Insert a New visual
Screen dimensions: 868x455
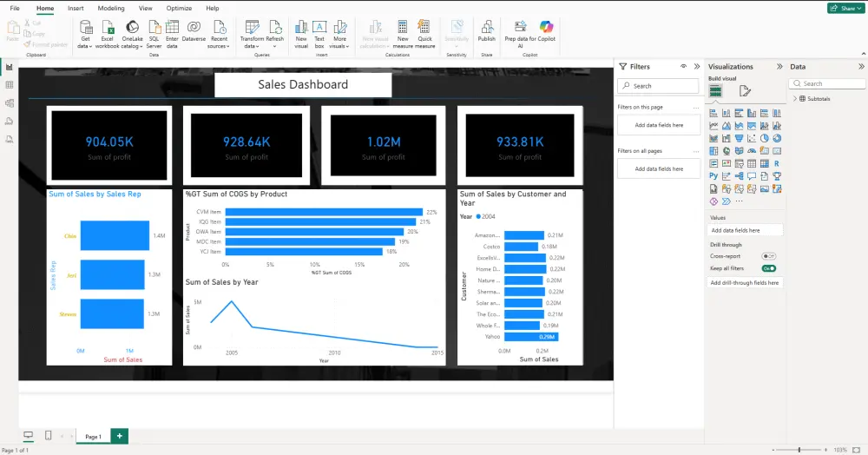coord(301,34)
